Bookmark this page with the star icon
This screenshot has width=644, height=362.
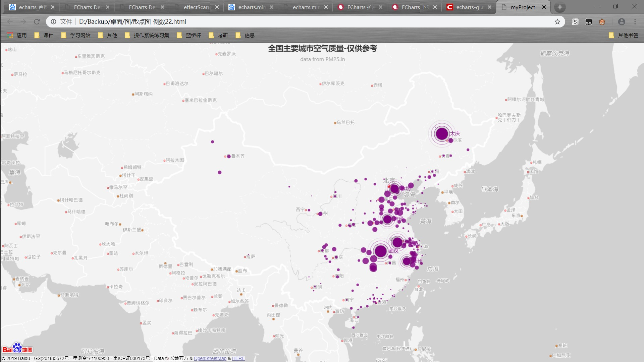[x=557, y=22]
